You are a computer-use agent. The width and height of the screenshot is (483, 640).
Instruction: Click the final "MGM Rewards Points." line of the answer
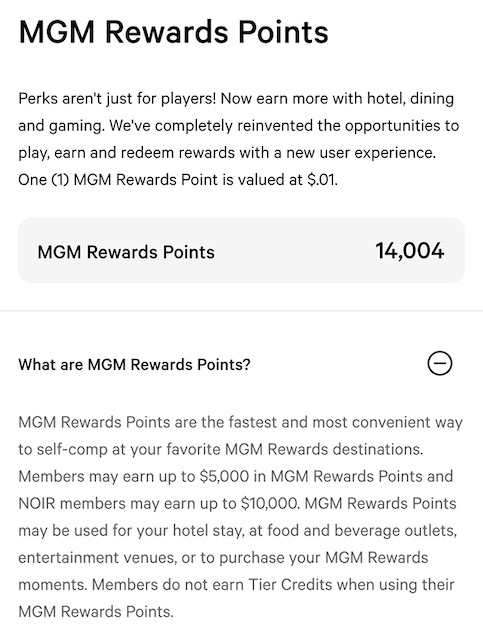[x=96, y=611]
